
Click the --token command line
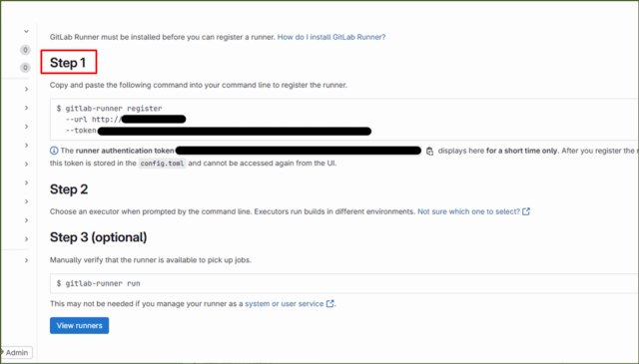[x=219, y=131]
